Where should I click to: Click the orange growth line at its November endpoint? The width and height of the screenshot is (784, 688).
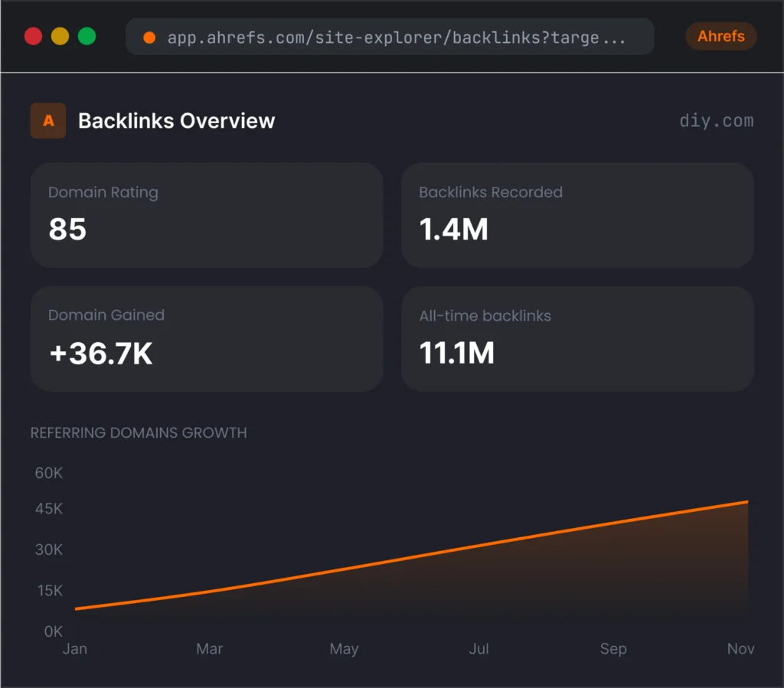[747, 501]
